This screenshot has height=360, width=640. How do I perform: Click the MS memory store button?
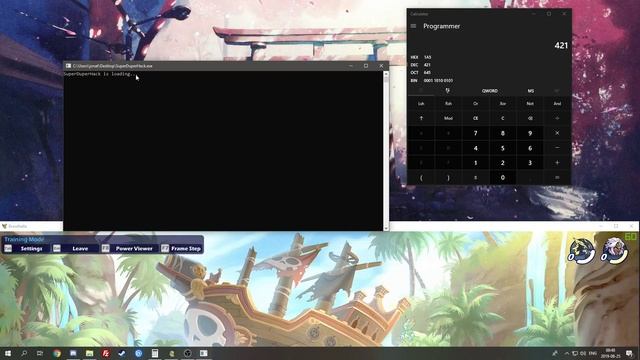[530, 91]
